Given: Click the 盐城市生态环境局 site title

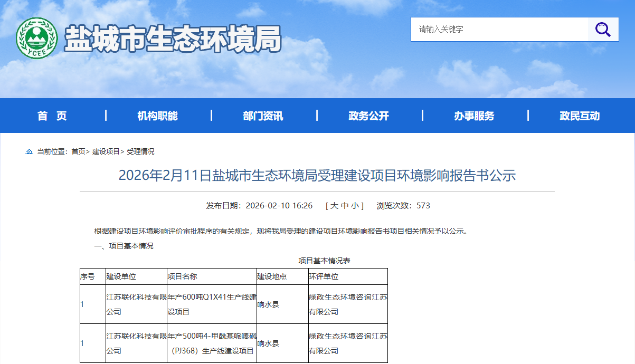Looking at the screenshot, I should [x=173, y=39].
